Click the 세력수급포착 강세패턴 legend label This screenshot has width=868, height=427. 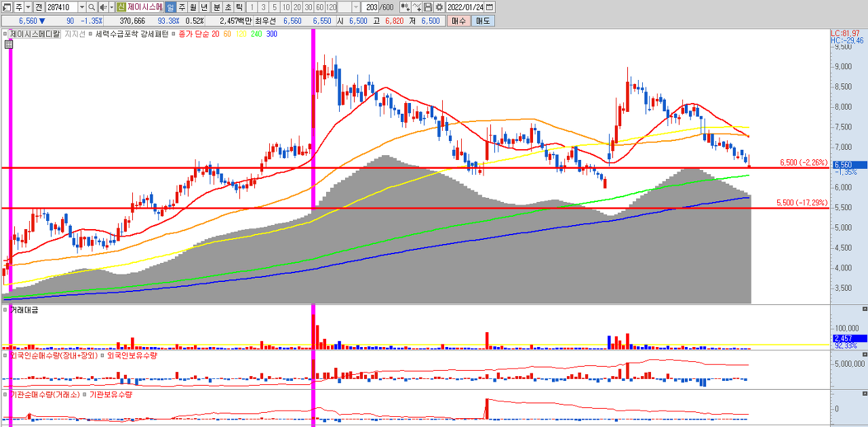point(132,33)
